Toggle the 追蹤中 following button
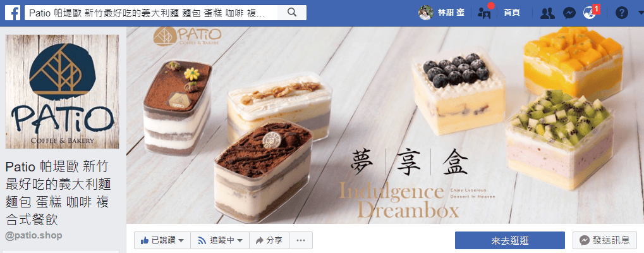Image resolution: width=644 pixels, height=253 pixels. pyautogui.click(x=216, y=240)
